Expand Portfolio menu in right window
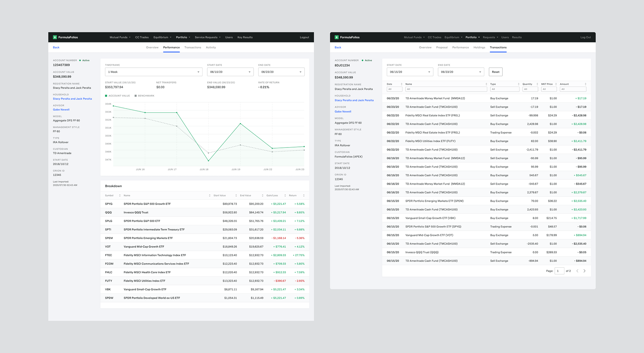 click(473, 37)
